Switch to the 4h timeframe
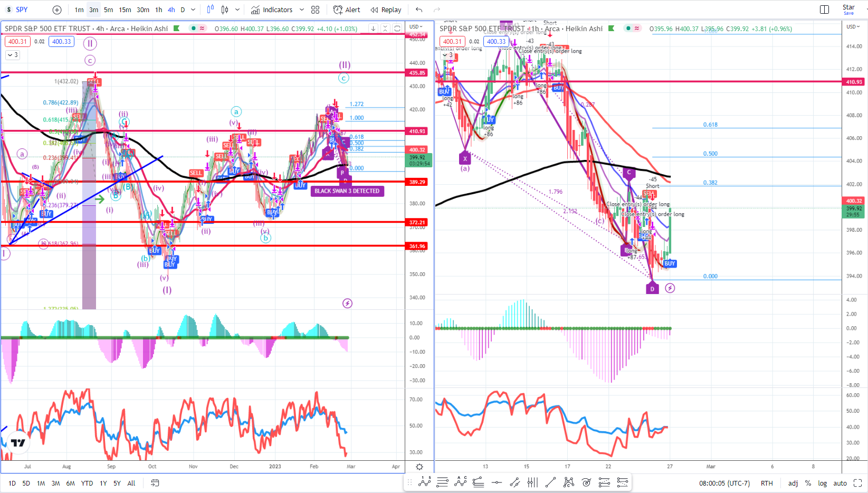This screenshot has height=493, width=868. [x=171, y=10]
